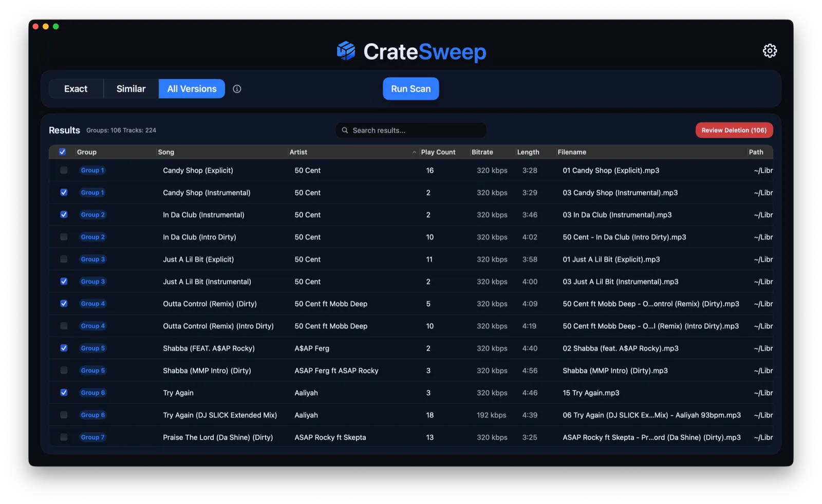Screen dimensions: 822x504
Task: Click Group 6 badge for Try Again (DJ SLICK)
Action: [x=92, y=415]
